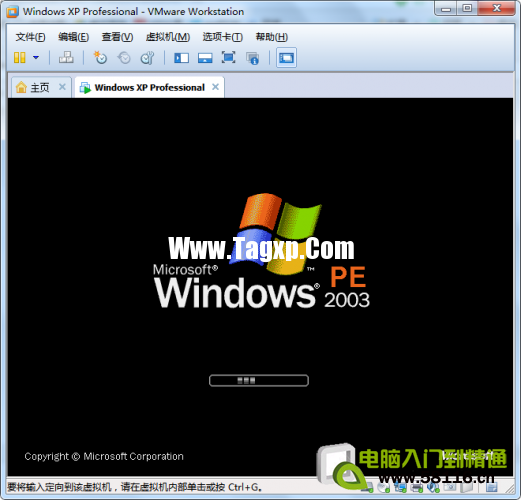This screenshot has width=521, height=500.
Task: Switch to Unity mode
Action: (253, 58)
